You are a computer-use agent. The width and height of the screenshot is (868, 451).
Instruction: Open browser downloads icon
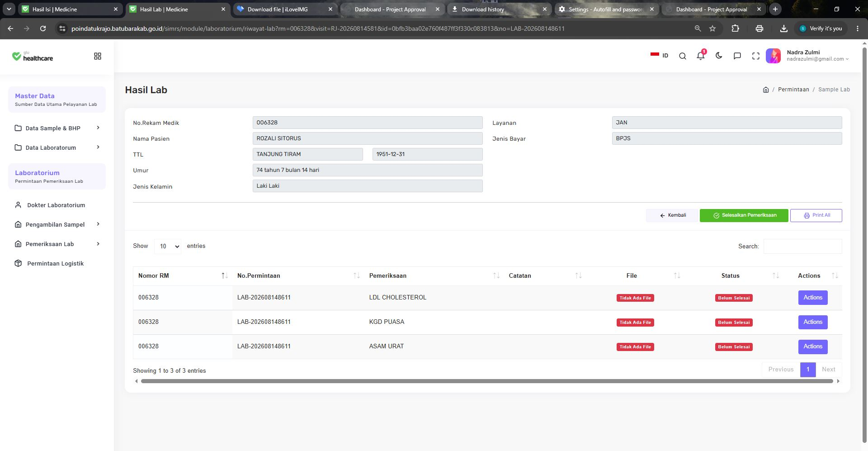(784, 28)
